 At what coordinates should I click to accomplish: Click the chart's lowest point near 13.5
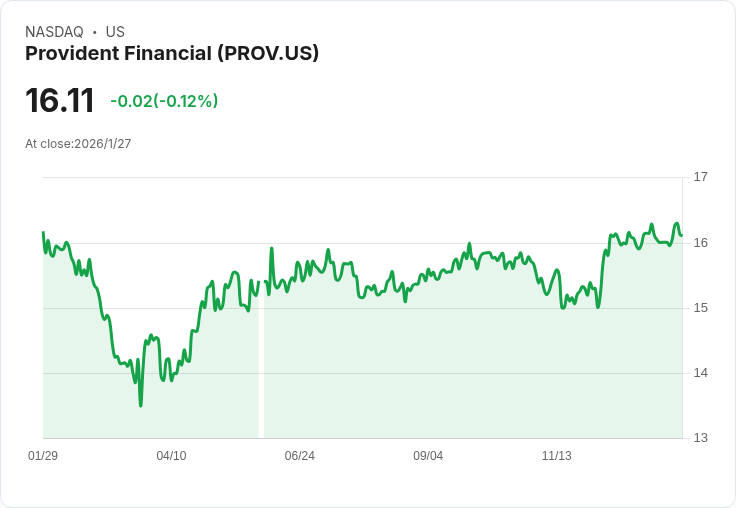click(x=140, y=405)
